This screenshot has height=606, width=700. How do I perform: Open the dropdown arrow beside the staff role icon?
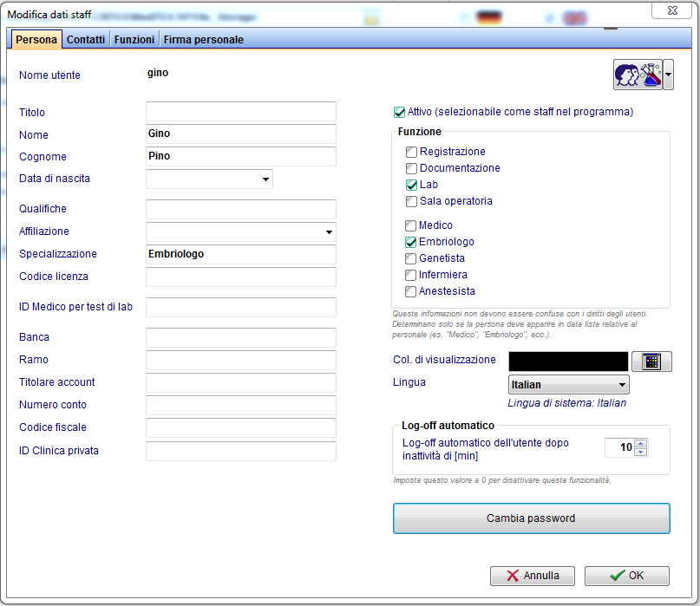(x=668, y=75)
